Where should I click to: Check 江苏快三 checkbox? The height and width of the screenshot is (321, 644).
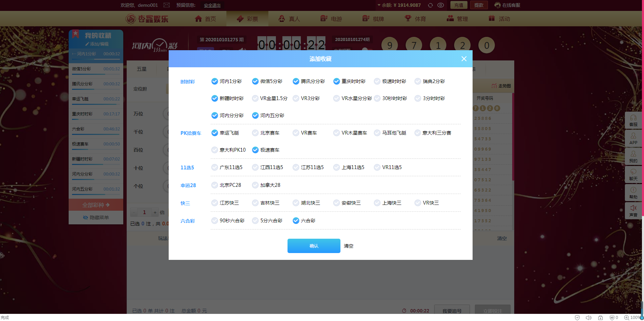click(x=214, y=203)
